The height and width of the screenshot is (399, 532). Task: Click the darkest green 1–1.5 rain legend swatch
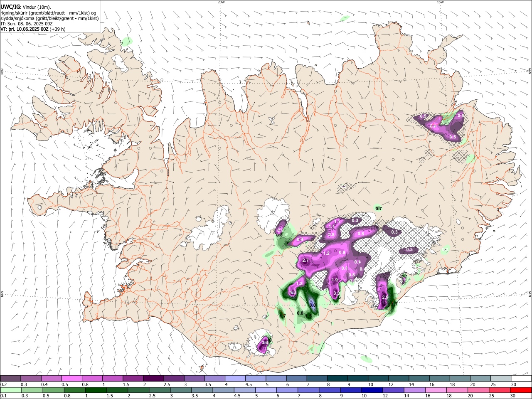[96, 390]
